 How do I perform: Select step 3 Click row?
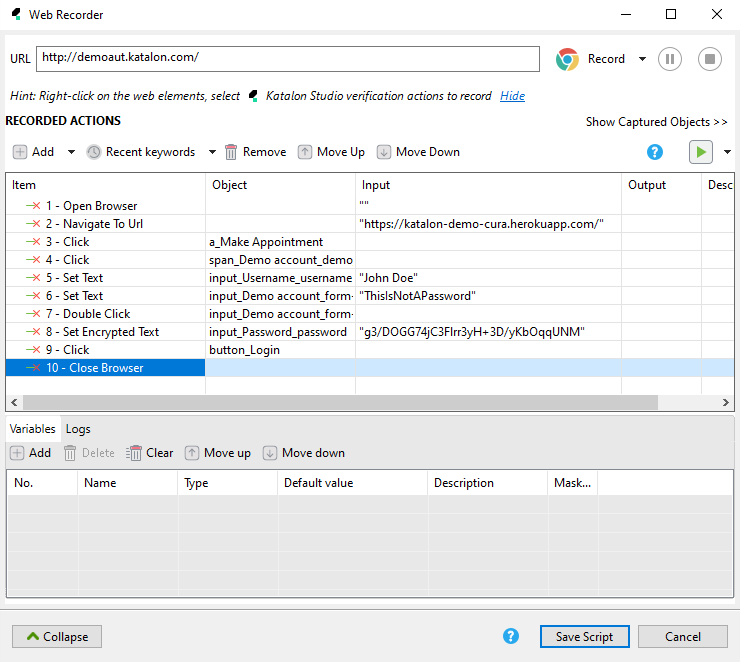point(106,242)
